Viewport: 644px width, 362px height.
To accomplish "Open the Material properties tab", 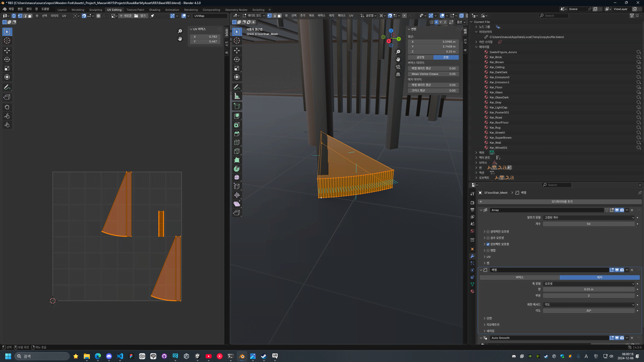I will coord(472,291).
